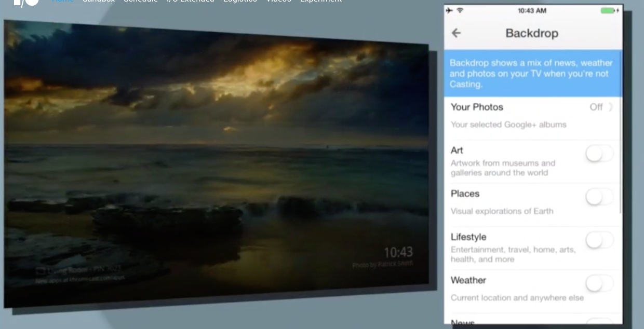Screen dimensions: 644x329
Task: Open the Home navigation item
Action: (x=63, y=1)
